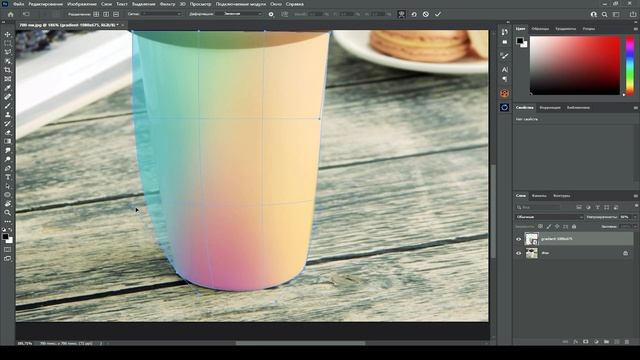Select the Hand tool

pos(7,204)
